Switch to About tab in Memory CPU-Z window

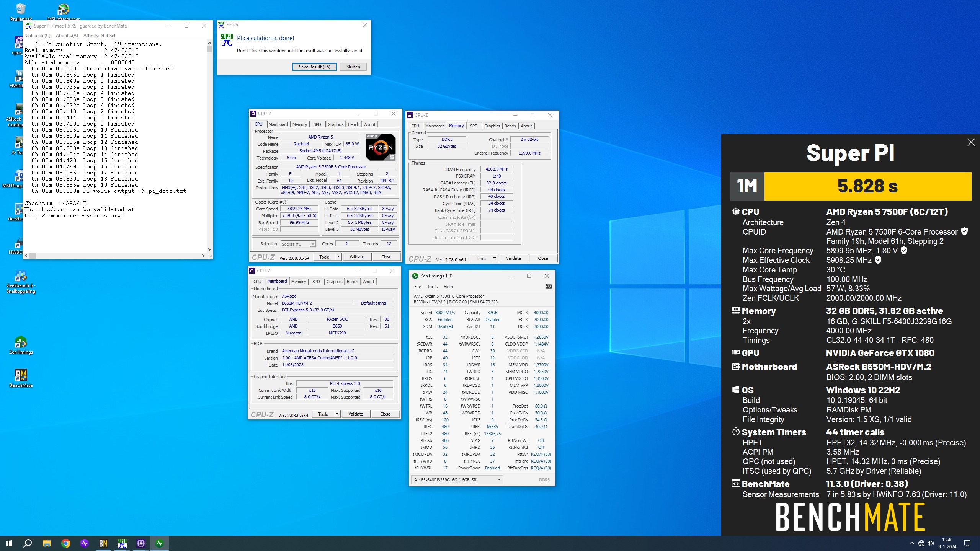(526, 126)
